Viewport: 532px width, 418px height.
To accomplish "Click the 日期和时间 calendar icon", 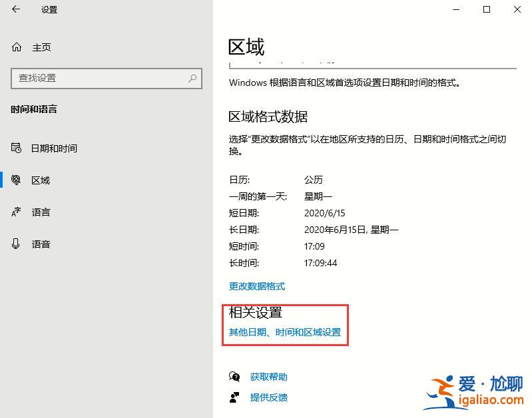I will (16, 148).
